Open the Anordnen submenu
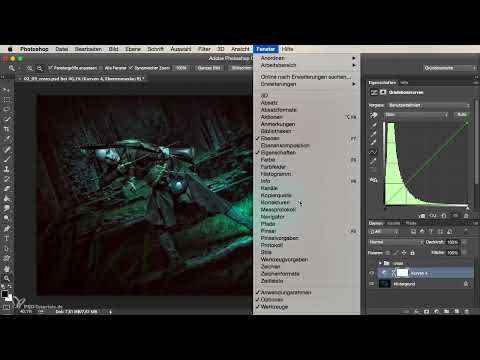 pyautogui.click(x=306, y=58)
